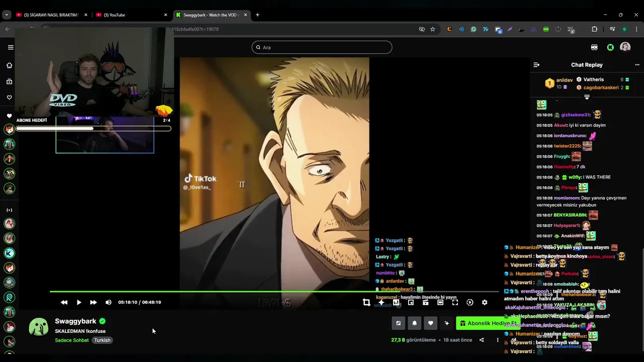Open the Browse icon in sidebar
This screenshot has height=362, width=644.
[x=9, y=81]
